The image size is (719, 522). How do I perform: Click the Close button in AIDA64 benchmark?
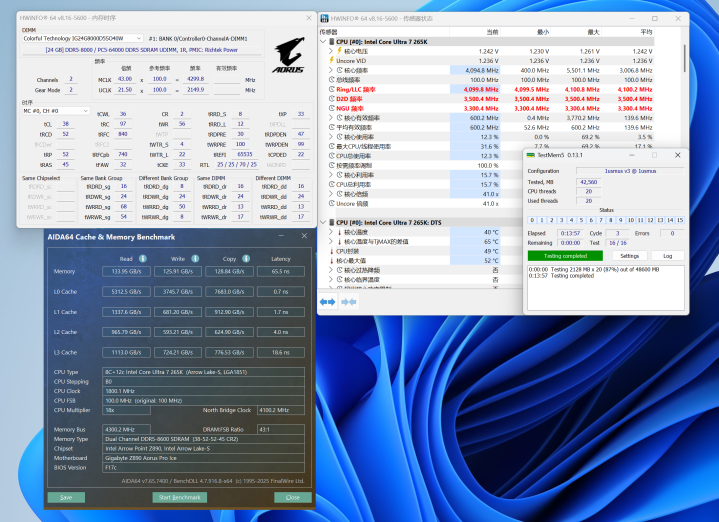293,497
